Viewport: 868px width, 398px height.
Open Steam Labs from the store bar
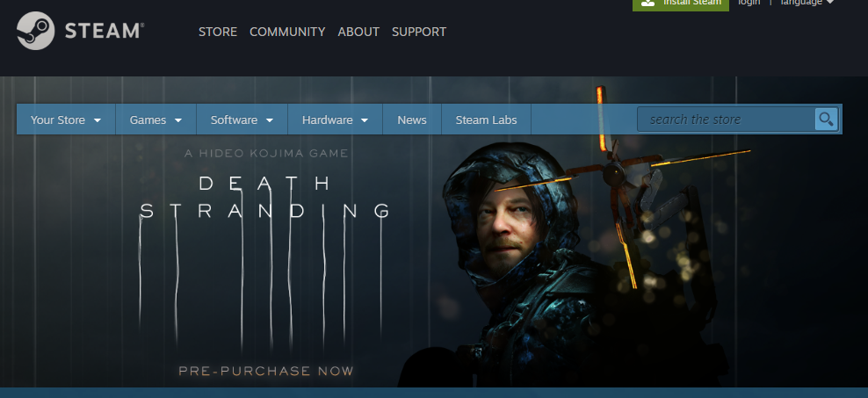coord(486,120)
